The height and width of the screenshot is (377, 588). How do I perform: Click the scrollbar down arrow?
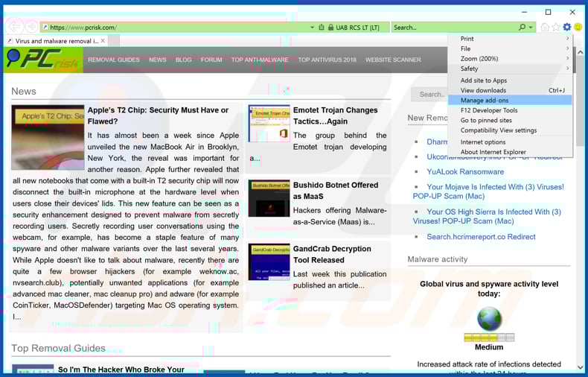[x=581, y=367]
